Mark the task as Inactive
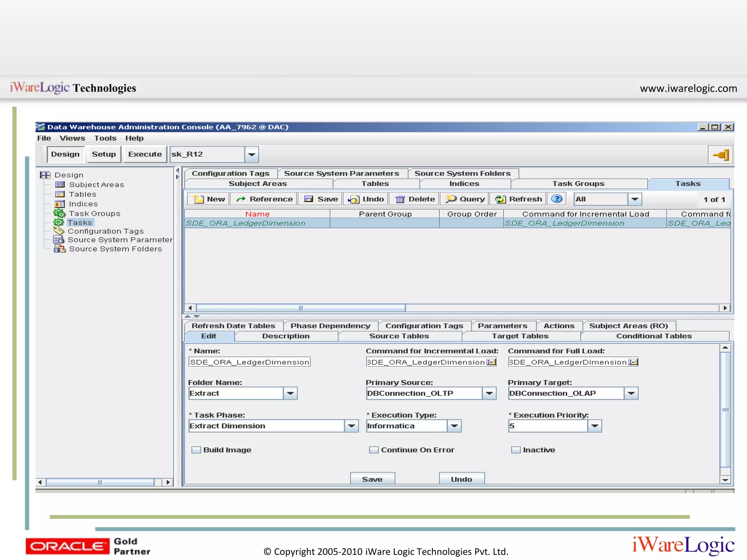The height and width of the screenshot is (560, 747). pos(515,450)
